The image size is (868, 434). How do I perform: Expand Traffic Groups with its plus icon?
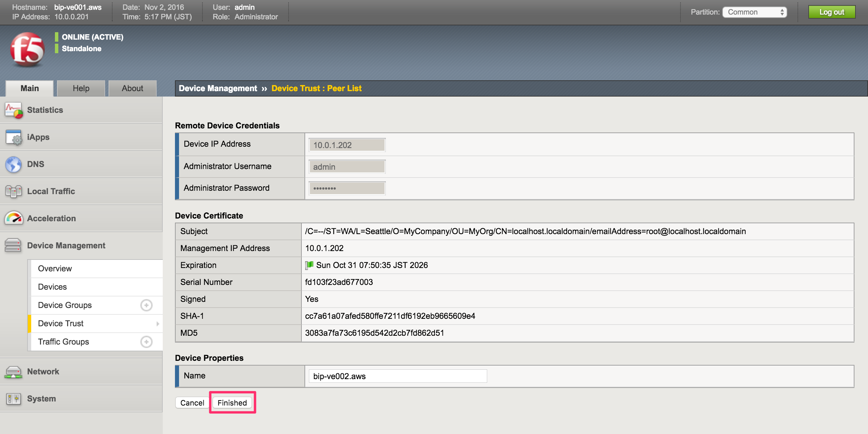pyautogui.click(x=146, y=342)
